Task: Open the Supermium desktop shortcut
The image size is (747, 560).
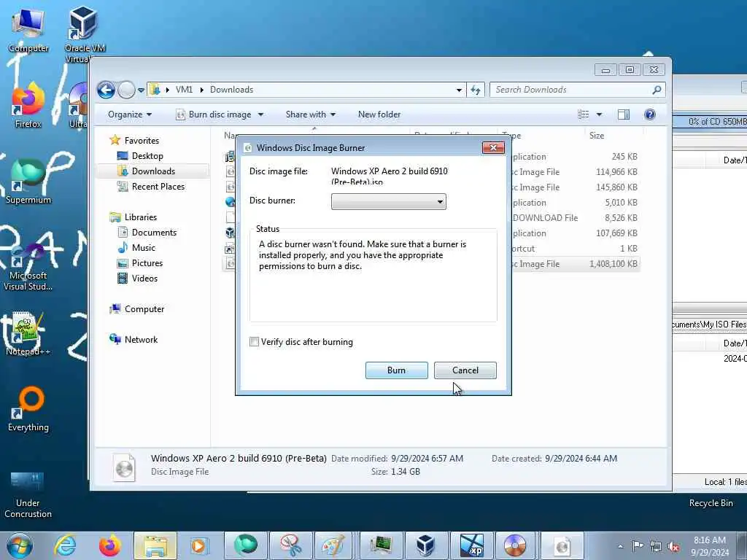Action: tap(28, 181)
